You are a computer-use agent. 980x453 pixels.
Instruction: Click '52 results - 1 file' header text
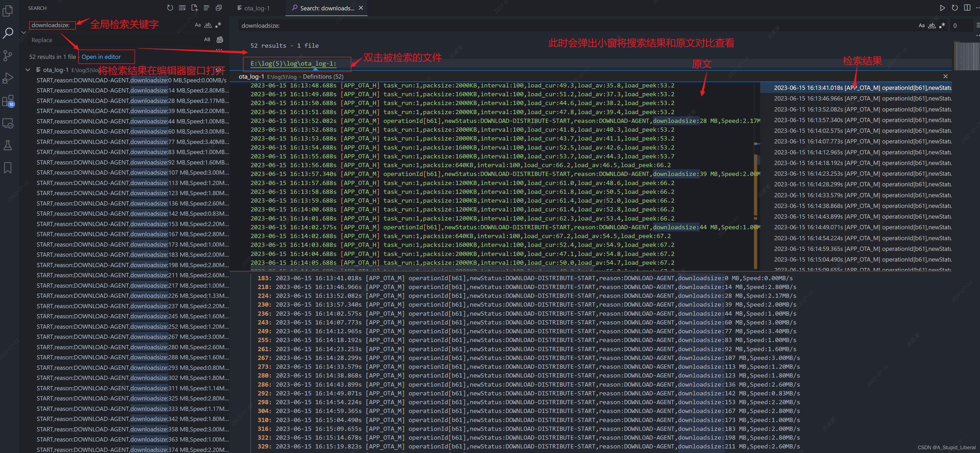coord(285,46)
